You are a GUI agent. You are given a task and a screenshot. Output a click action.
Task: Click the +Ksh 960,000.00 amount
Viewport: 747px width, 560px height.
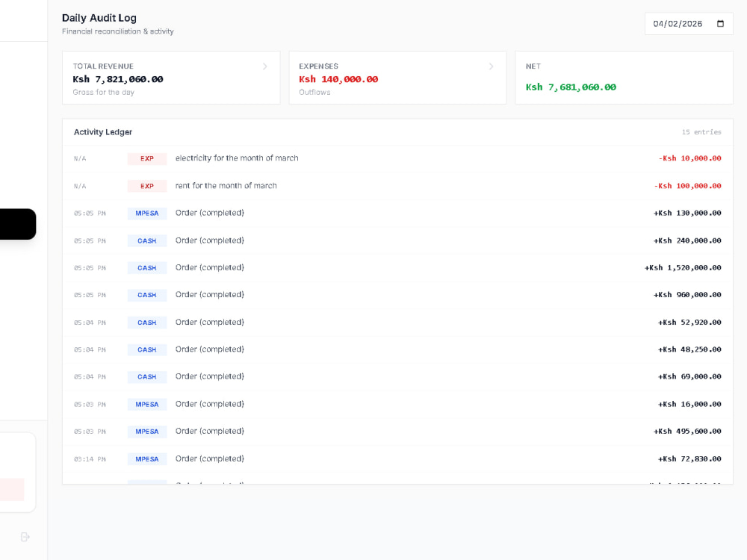click(x=687, y=295)
